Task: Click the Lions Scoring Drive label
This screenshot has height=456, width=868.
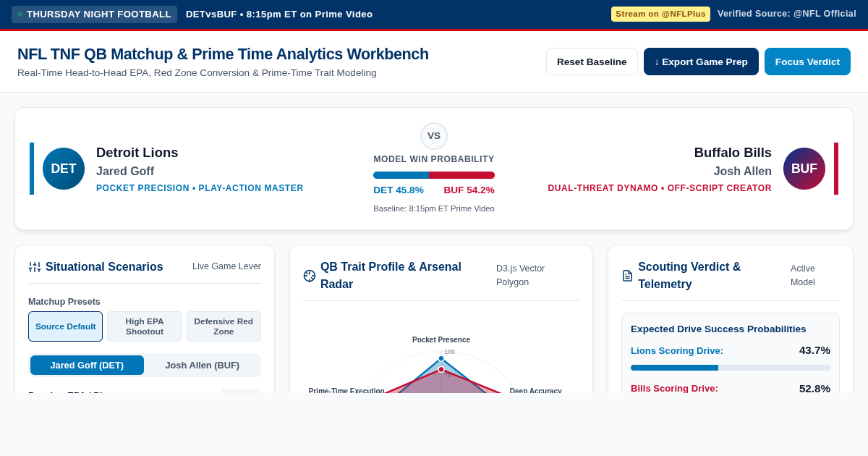Action: pyautogui.click(x=677, y=350)
